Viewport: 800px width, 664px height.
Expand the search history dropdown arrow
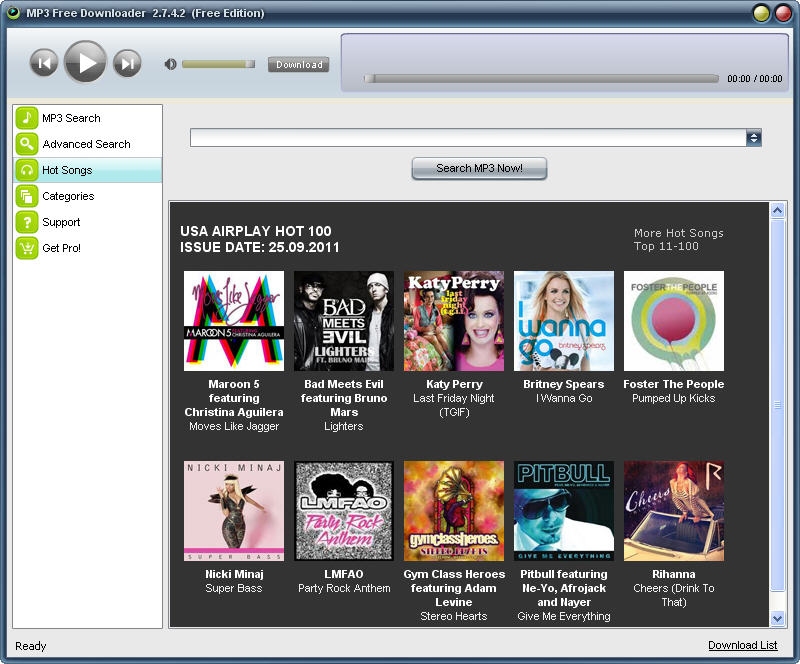point(754,138)
